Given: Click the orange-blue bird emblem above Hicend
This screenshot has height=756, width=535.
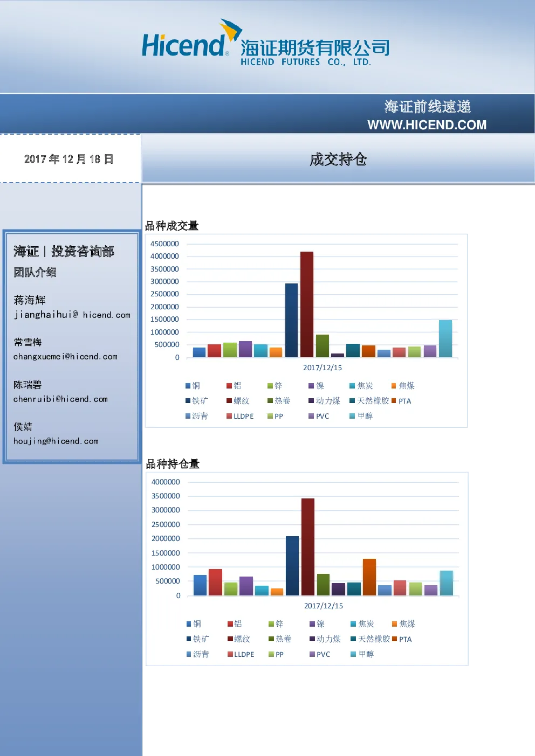Looking at the screenshot, I should click(x=231, y=31).
